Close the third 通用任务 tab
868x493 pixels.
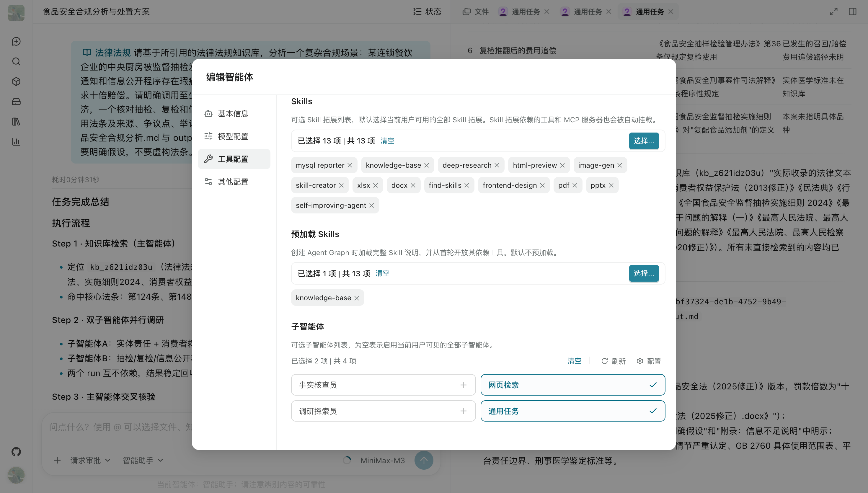tap(671, 12)
